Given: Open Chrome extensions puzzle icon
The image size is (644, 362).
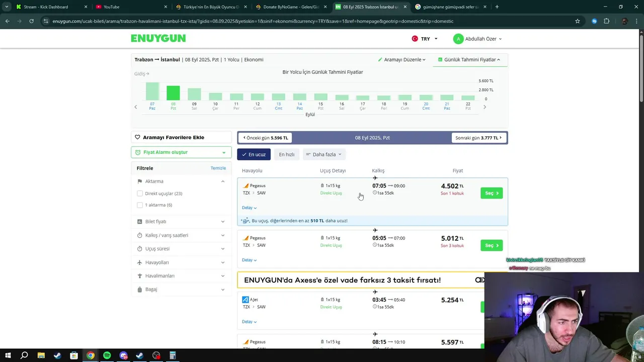Looking at the screenshot, I should point(606,21).
